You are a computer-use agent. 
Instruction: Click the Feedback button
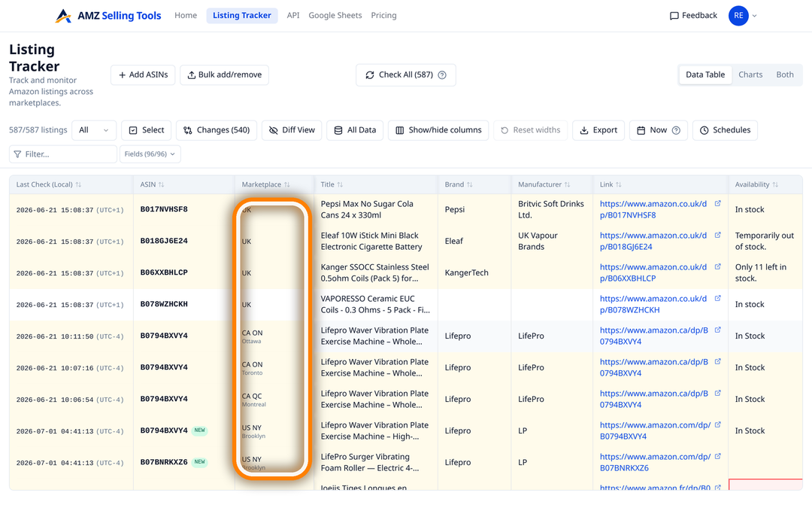tap(693, 16)
